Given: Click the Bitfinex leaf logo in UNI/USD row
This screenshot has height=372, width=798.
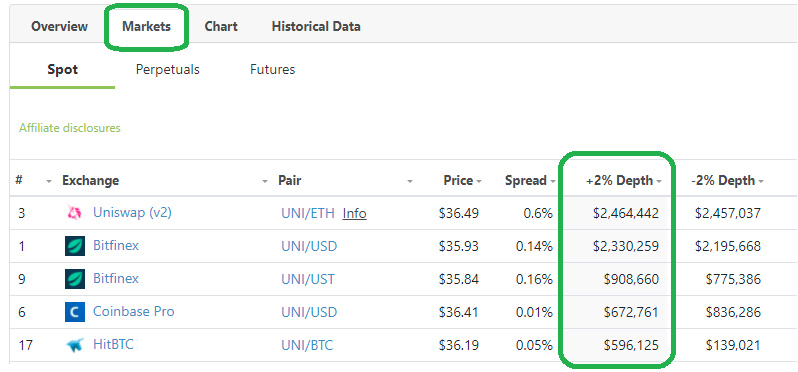Looking at the screenshot, I should coord(75,246).
